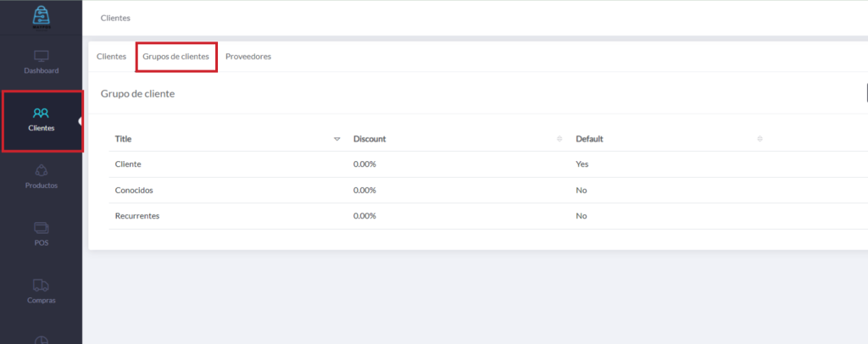Open Productos via its boxes icon

coord(41,170)
